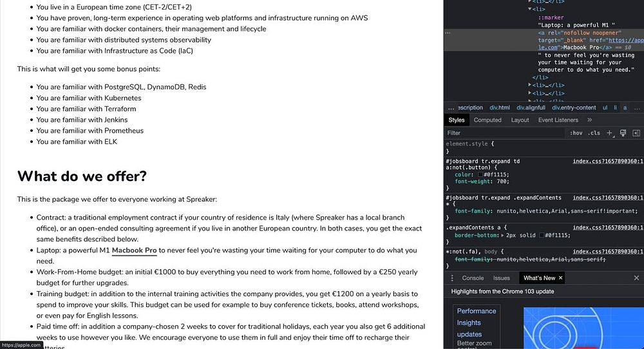644x349 pixels.
Task: Toggle the :hov element state panel
Action: coord(576,133)
